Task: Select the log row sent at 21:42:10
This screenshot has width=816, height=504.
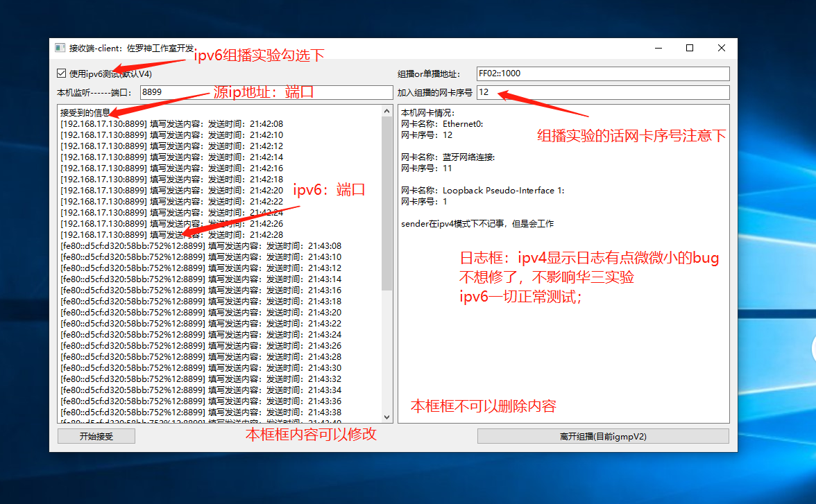Action: (172, 134)
